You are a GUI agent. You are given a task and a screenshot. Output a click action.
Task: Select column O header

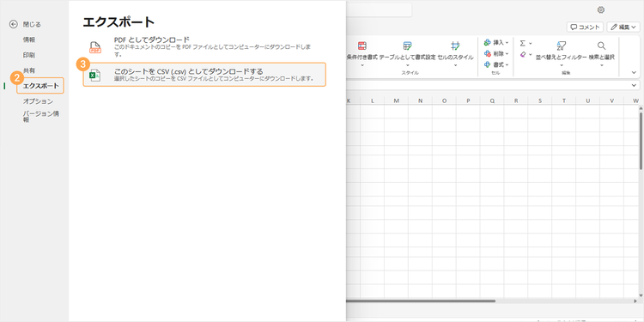pos(444,100)
